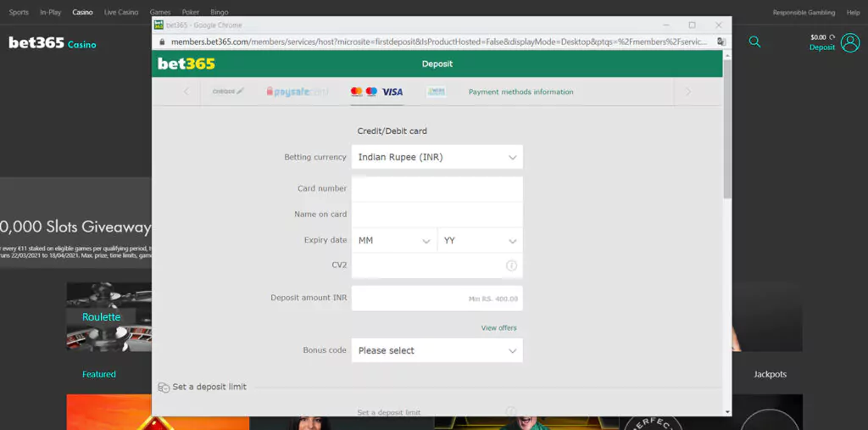Open the Sports tab in top navigation
The image size is (868, 430).
click(19, 12)
